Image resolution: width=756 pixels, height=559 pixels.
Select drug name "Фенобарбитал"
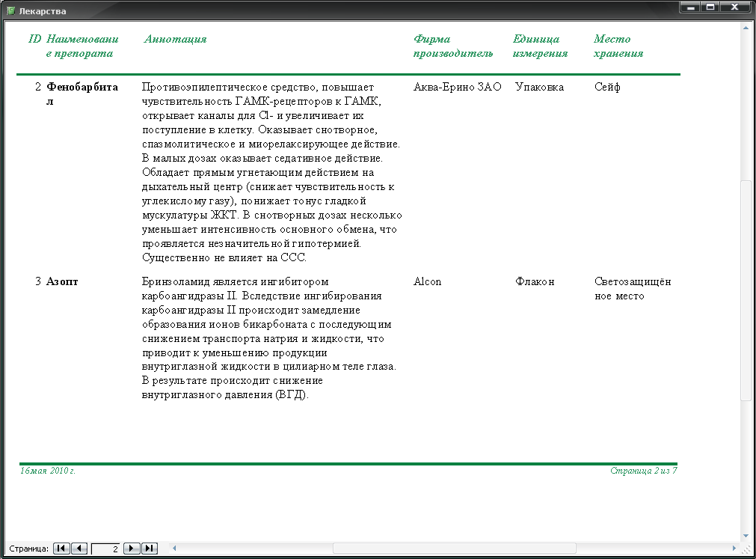[x=82, y=94]
